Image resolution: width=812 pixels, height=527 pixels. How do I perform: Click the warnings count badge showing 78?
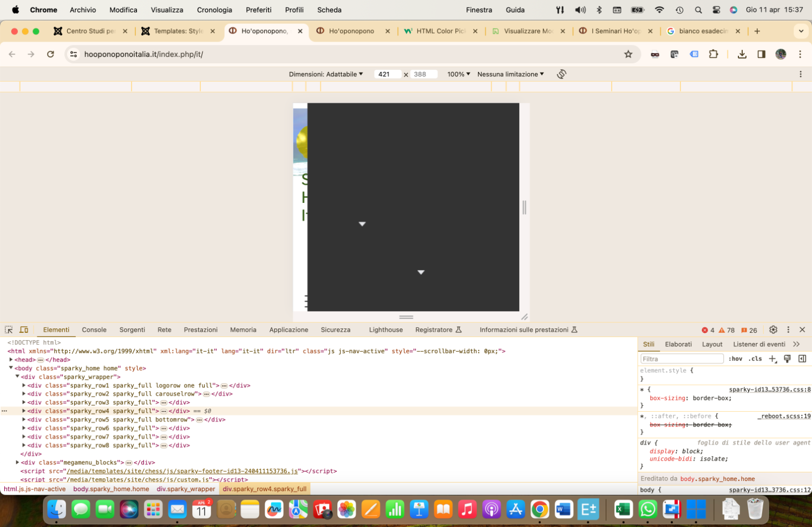726,330
